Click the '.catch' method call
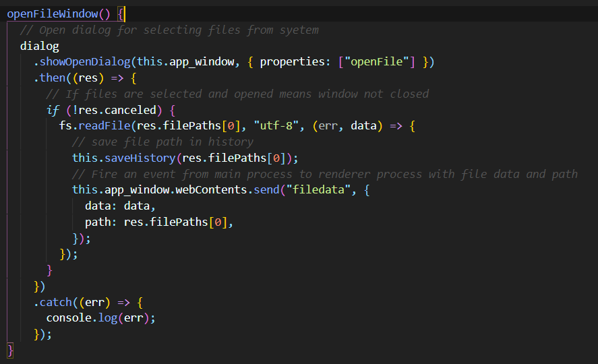 click(x=53, y=302)
